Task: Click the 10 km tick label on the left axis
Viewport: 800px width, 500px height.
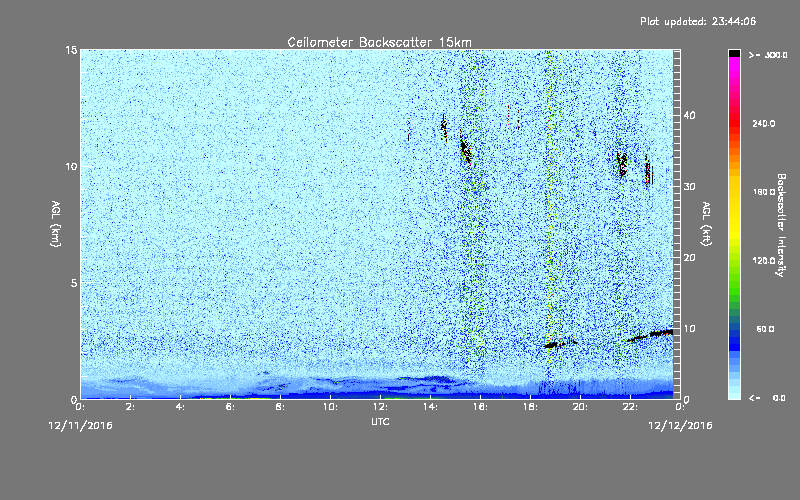Action: [71, 166]
